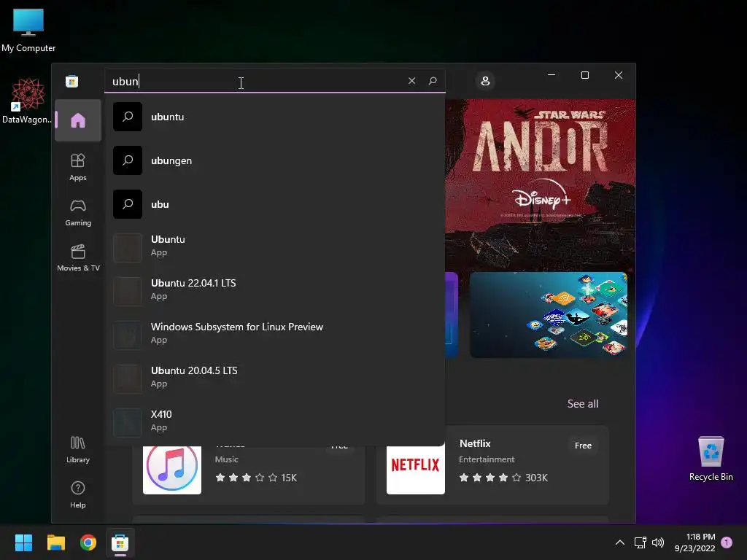Select the 'ubungen' search suggestion

[275, 160]
